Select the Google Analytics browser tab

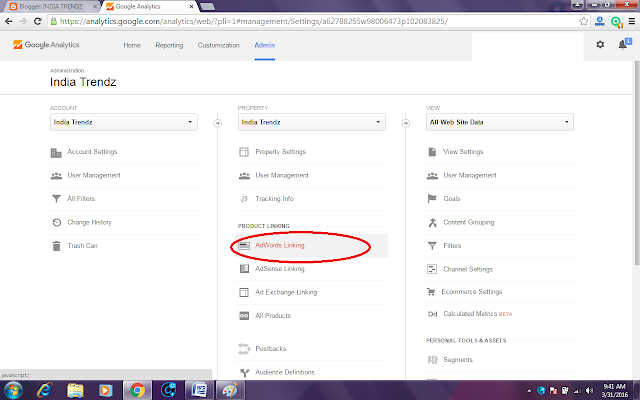(x=149, y=7)
